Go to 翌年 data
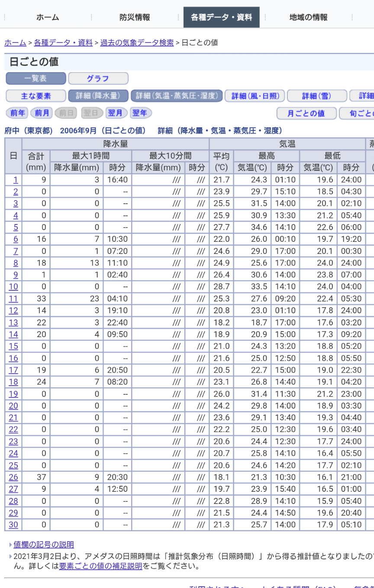Viewport: 374px width, 588px height. click(140, 113)
